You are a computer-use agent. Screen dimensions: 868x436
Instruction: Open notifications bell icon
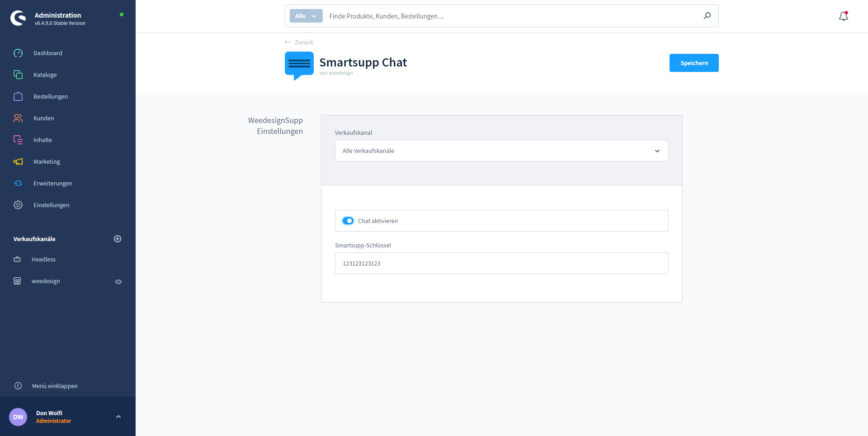coord(844,16)
